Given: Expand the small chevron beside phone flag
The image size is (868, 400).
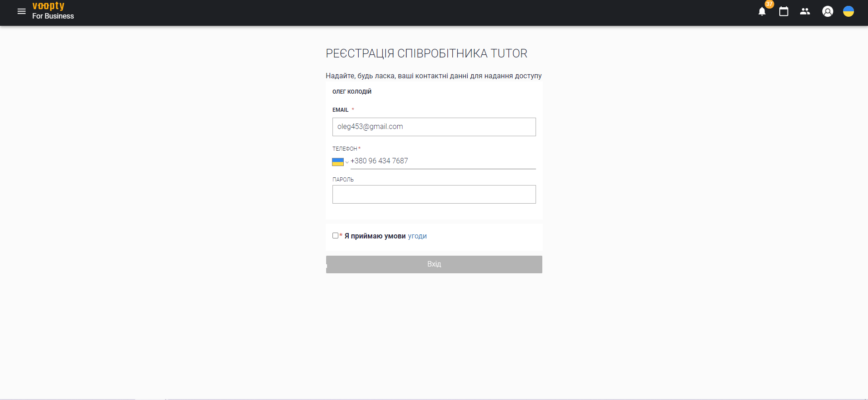Looking at the screenshot, I should pyautogui.click(x=347, y=162).
